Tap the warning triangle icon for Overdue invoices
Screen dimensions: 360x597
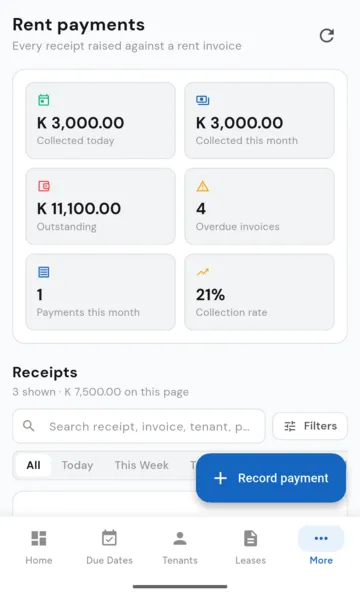[x=202, y=186]
